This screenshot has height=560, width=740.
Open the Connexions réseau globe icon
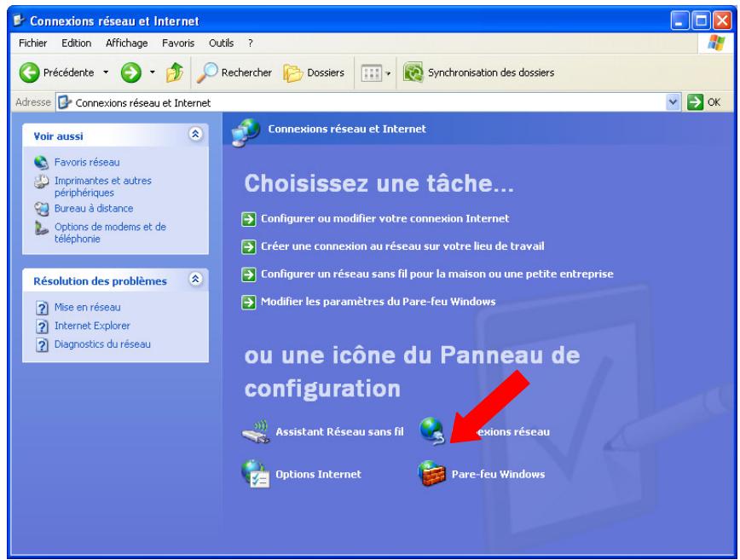tap(432, 431)
